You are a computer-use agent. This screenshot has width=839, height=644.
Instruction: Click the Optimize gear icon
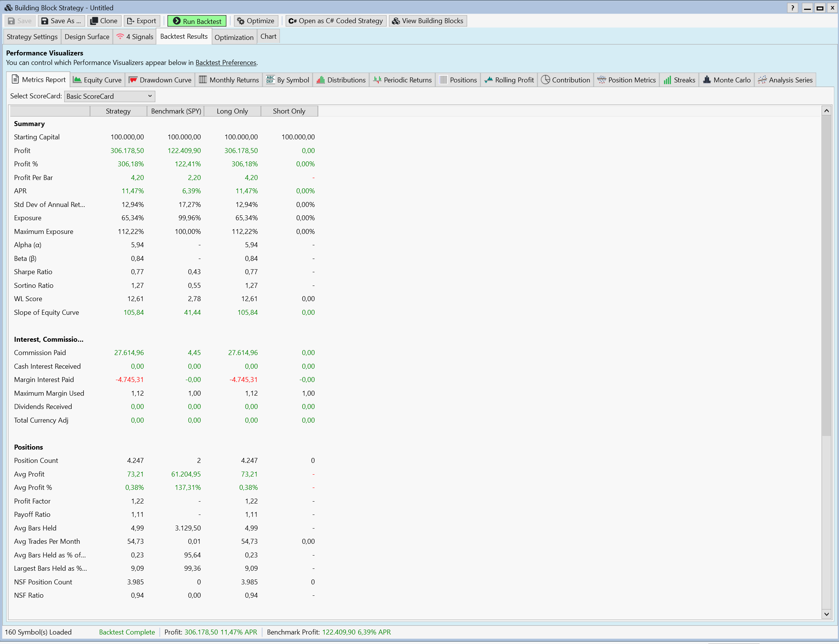coord(241,21)
